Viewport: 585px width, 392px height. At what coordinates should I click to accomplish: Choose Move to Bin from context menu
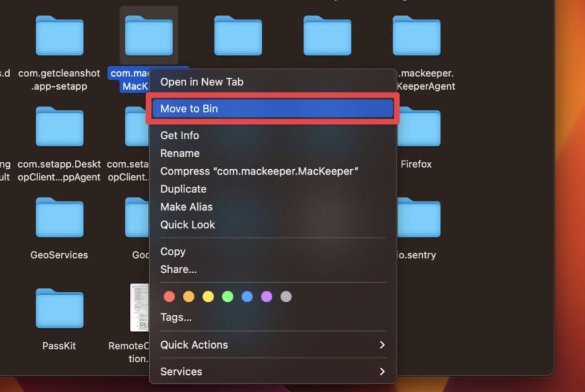[189, 109]
